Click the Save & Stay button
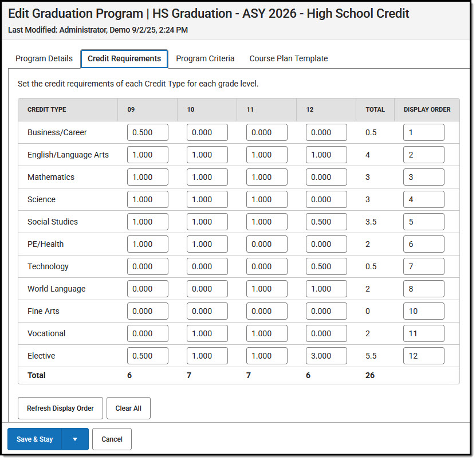The image size is (476, 460). (34, 439)
